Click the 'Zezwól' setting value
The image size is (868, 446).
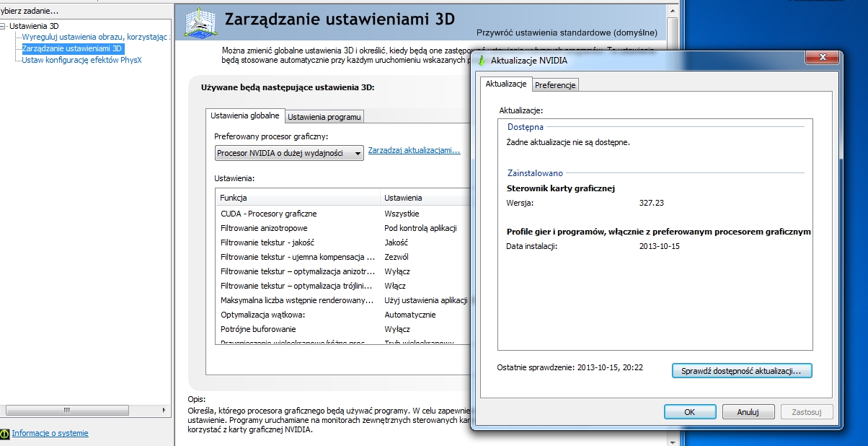coord(397,257)
